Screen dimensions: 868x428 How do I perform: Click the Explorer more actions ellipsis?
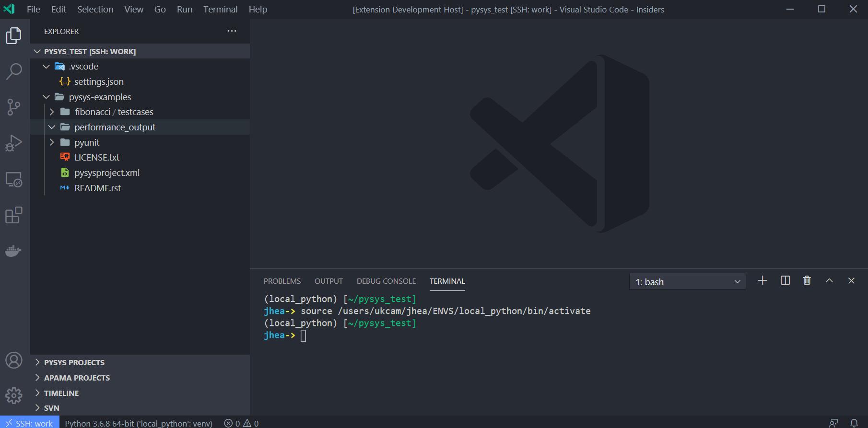coord(232,31)
